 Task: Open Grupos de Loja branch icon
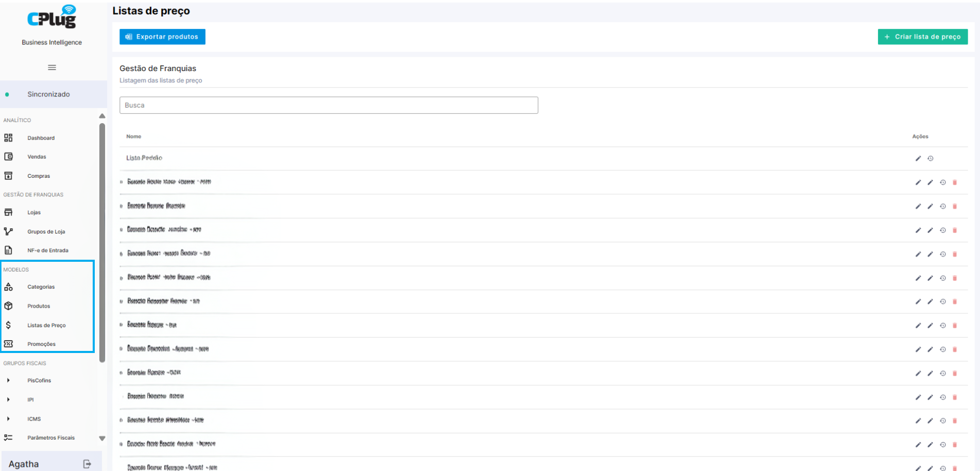8,231
